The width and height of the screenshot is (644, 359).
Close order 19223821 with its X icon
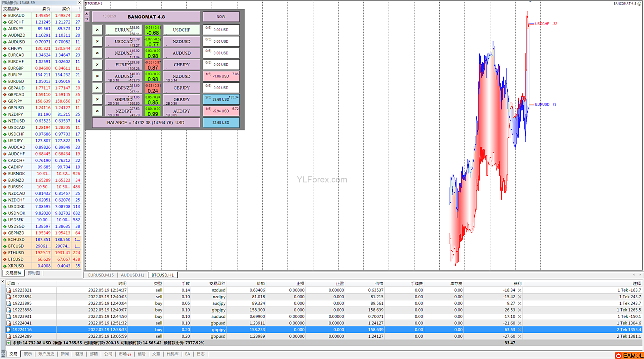tap(520, 290)
